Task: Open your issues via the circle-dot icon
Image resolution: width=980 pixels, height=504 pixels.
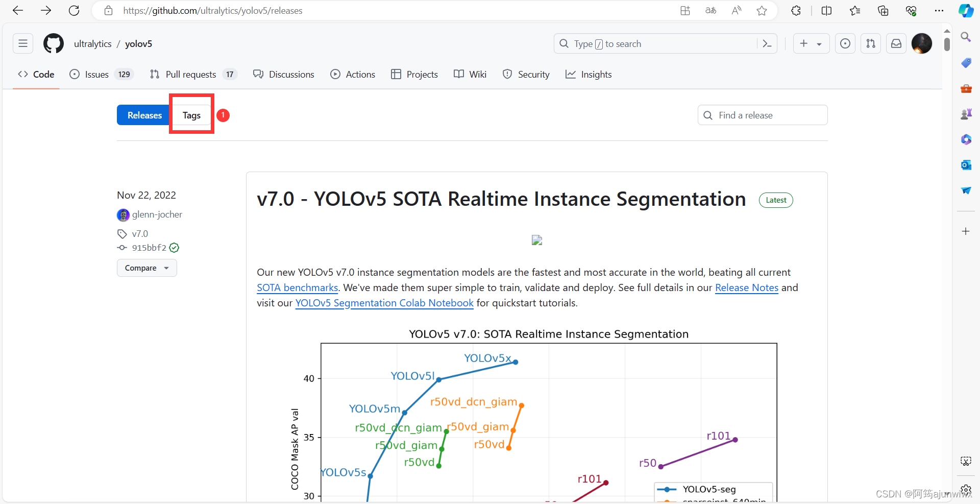Action: coord(845,43)
